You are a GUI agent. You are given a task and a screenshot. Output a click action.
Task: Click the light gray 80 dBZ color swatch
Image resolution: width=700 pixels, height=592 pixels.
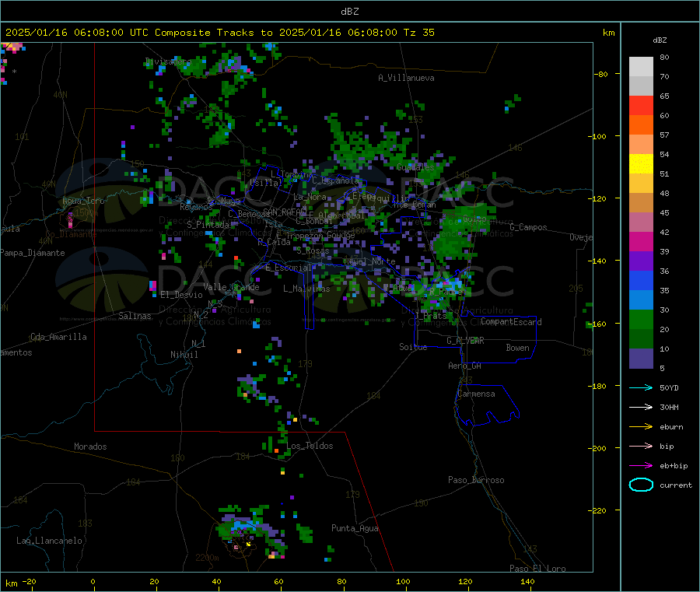(641, 67)
